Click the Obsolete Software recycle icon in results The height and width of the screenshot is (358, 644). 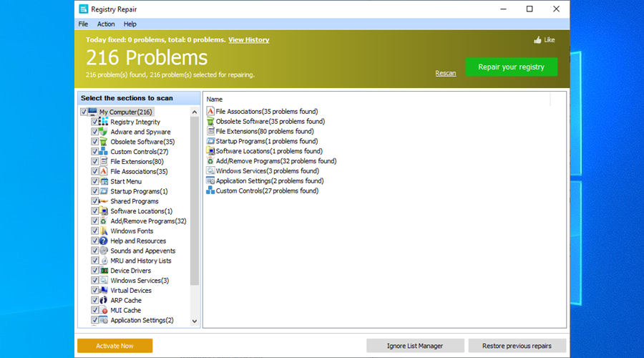tap(210, 122)
